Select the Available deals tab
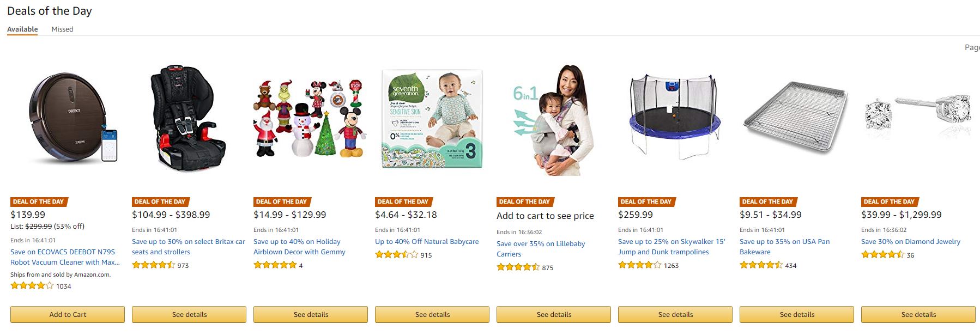Screen dimensions: 980x336 click(x=22, y=29)
